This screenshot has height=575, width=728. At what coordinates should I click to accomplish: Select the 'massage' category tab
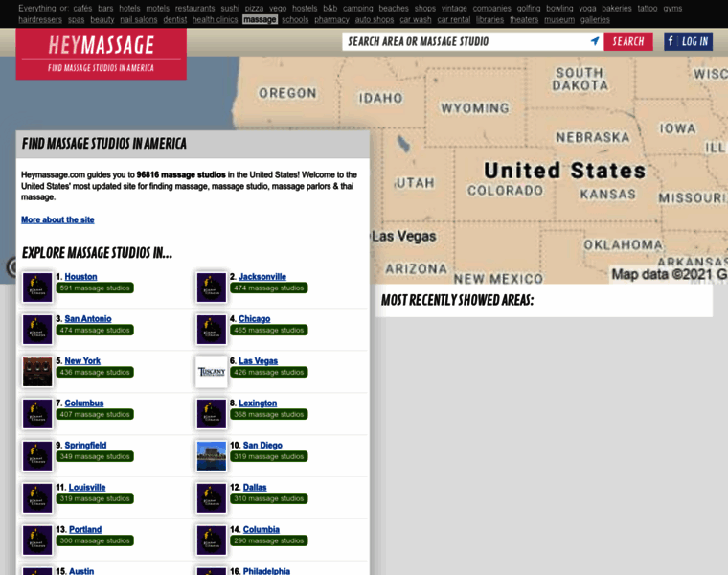pos(260,19)
